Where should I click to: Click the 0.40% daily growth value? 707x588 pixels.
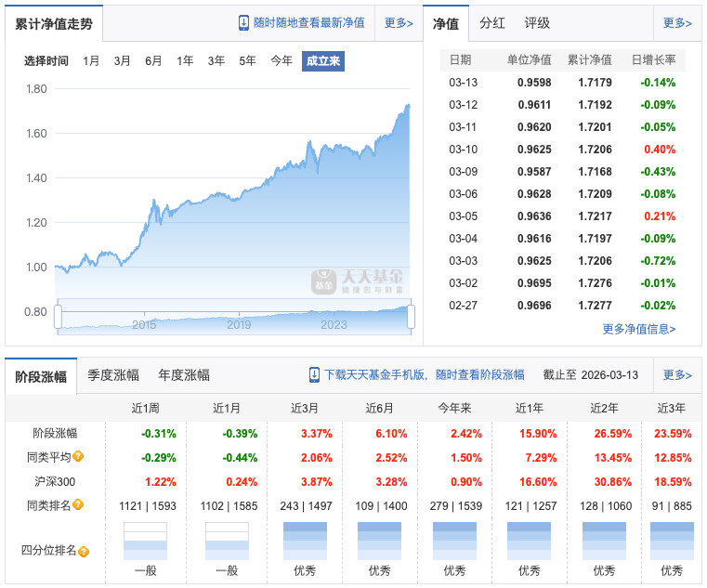[660, 150]
